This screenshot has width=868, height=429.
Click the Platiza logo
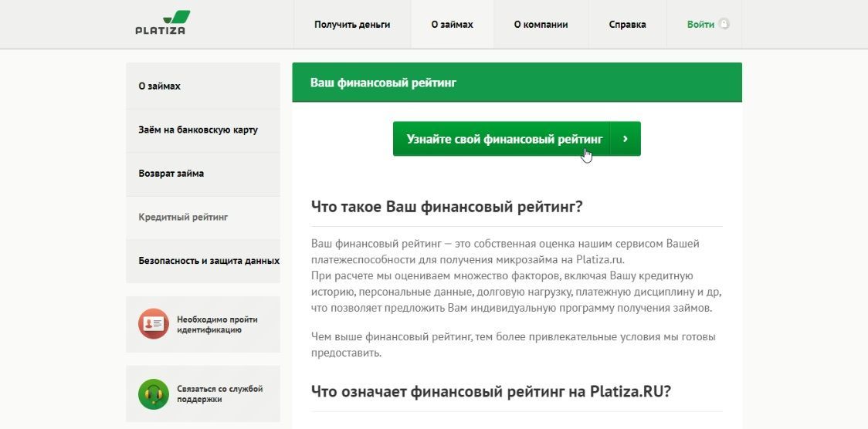click(161, 22)
